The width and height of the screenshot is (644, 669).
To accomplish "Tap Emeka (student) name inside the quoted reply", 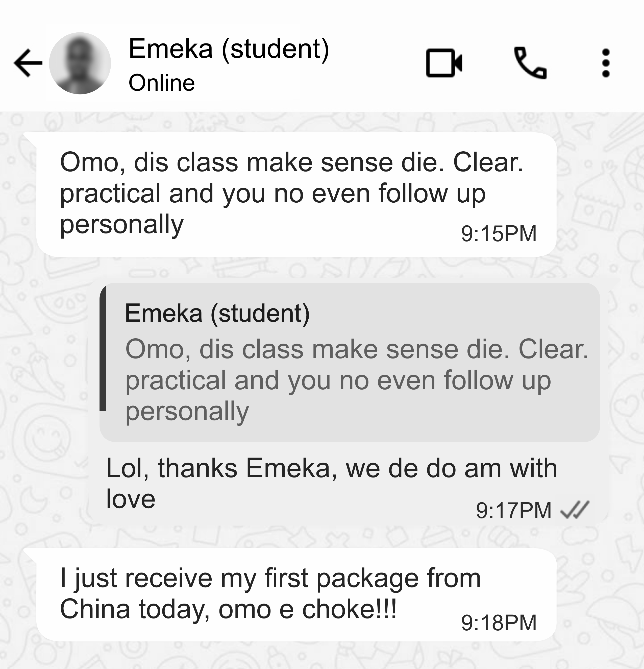I will pos(217,313).
